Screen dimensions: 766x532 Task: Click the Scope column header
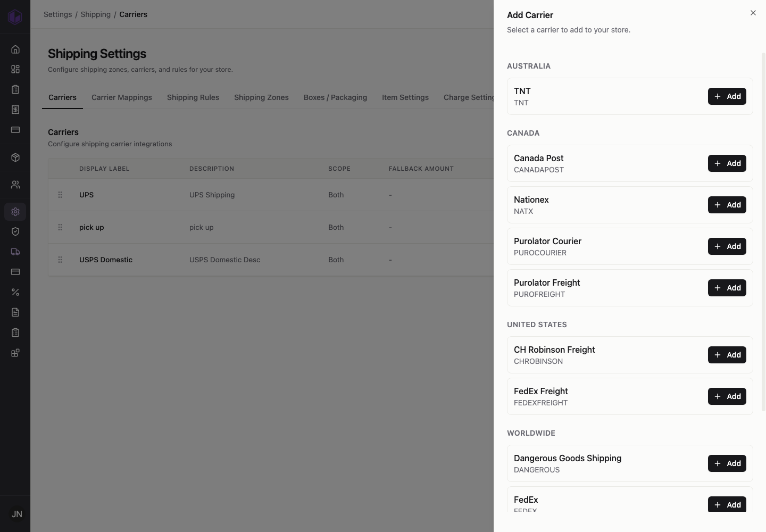click(x=339, y=169)
